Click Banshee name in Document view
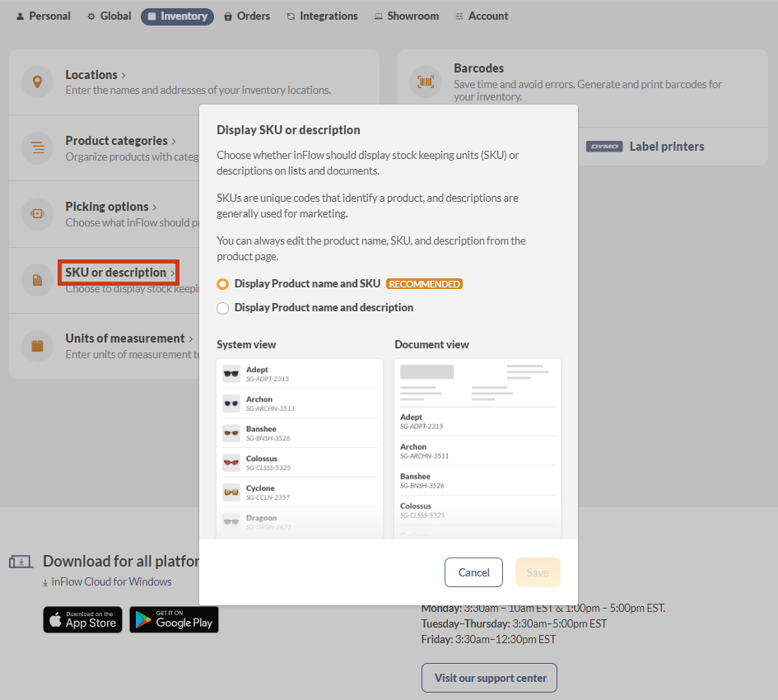 coord(415,477)
